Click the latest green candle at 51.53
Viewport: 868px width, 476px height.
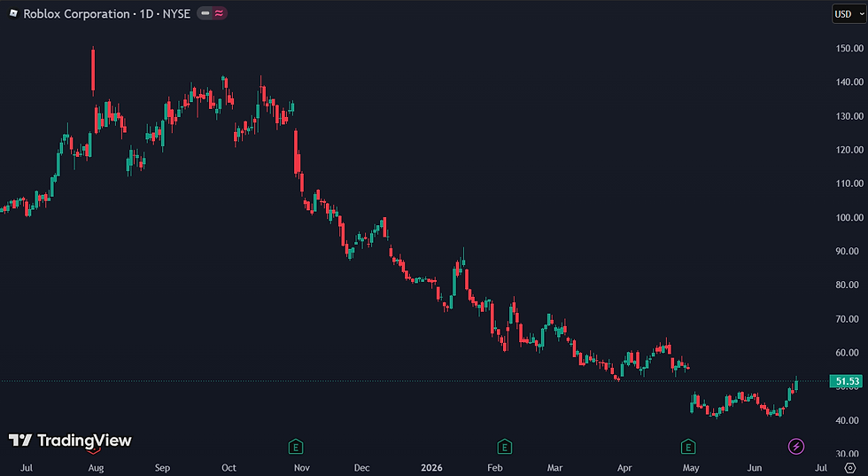coord(796,384)
